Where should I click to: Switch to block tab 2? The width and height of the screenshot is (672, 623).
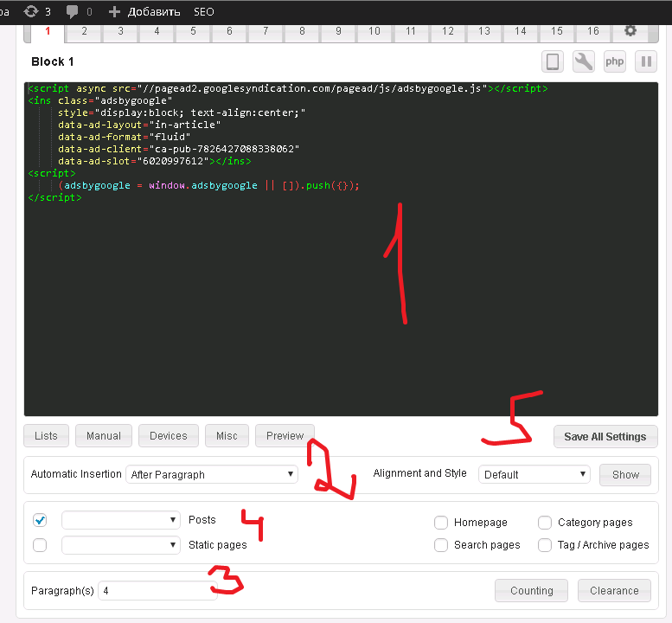84,31
